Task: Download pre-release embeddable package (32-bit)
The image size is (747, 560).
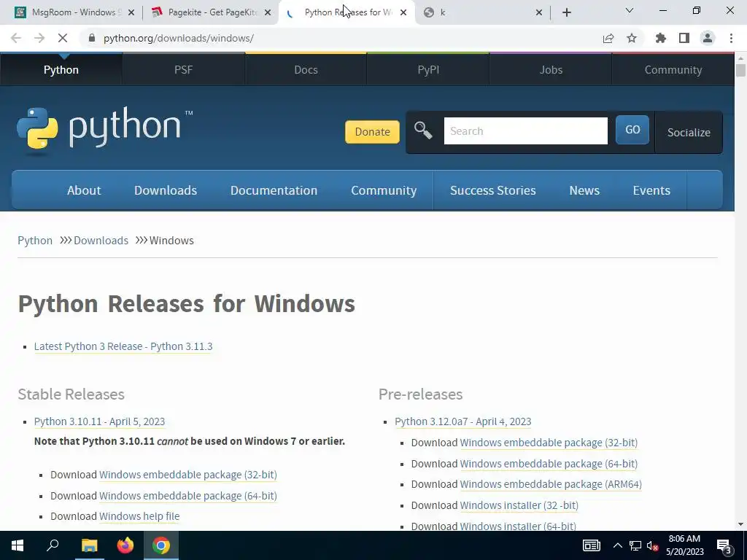Action: [x=549, y=443]
